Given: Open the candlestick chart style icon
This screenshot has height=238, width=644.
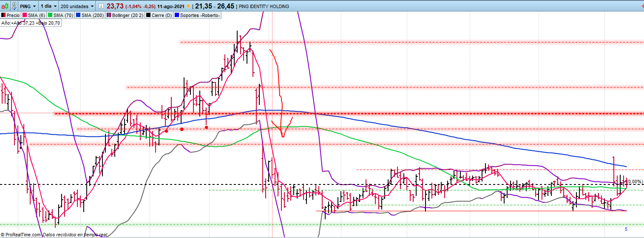Looking at the screenshot, I should [5, 6].
